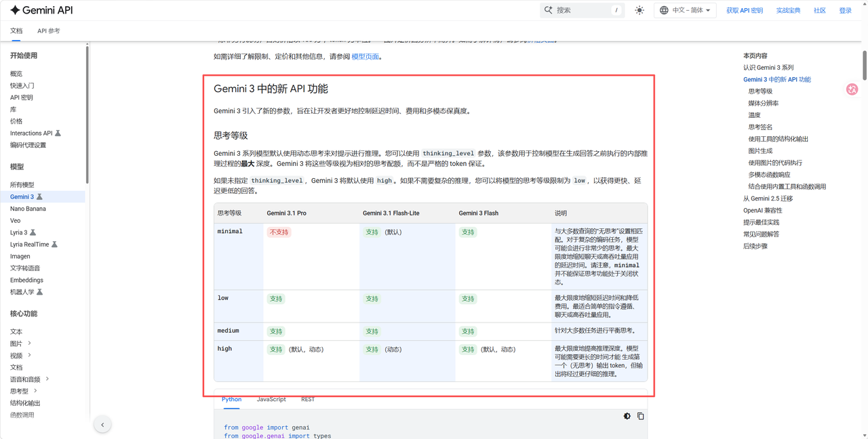Image resolution: width=868 pixels, height=439 pixels.
Task: Open Imagen sidebar item
Action: coord(20,256)
